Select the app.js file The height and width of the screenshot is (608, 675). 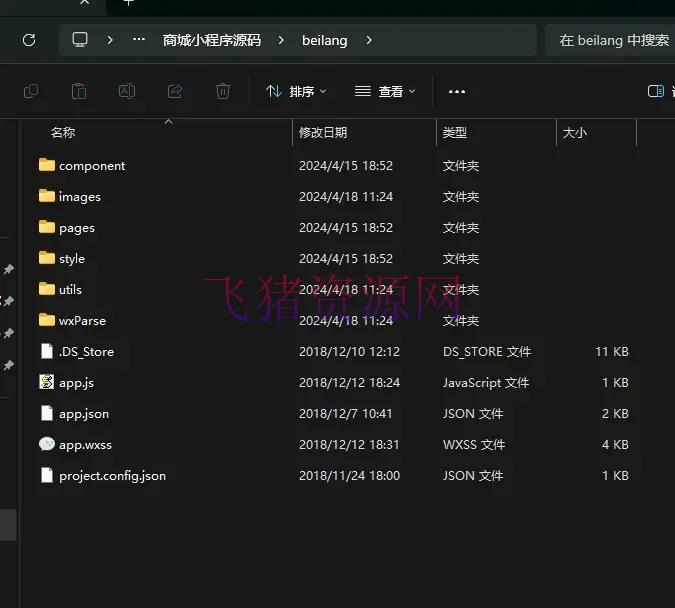pyautogui.click(x=76, y=383)
